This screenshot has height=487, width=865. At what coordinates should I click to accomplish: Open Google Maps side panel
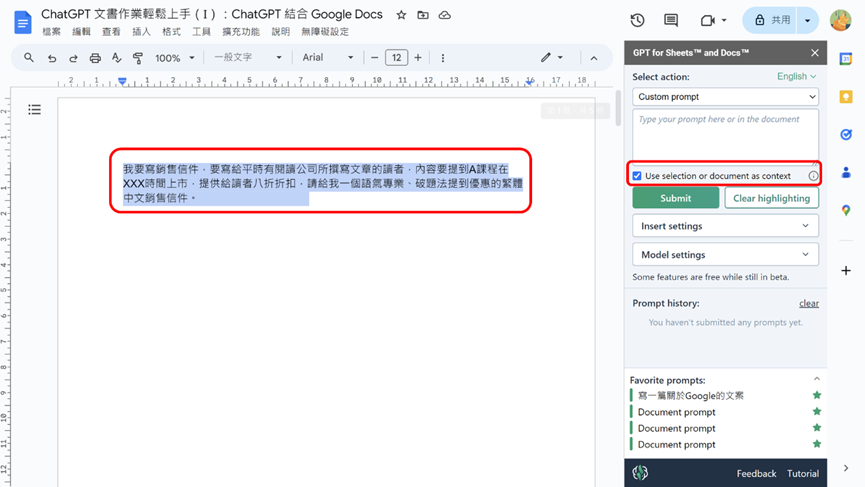click(846, 210)
